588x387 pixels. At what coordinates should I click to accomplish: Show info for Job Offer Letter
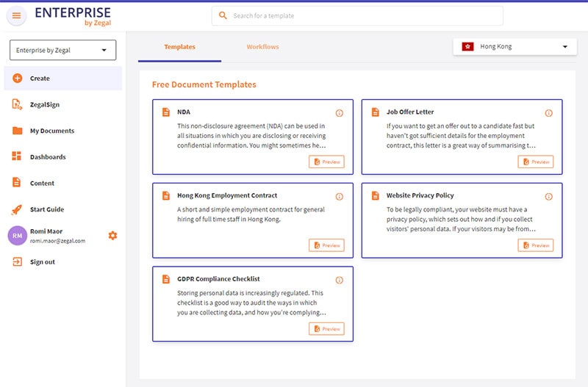pyautogui.click(x=548, y=113)
